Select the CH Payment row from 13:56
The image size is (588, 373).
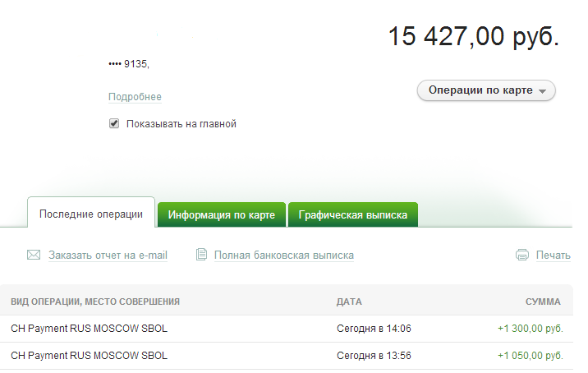click(287, 356)
